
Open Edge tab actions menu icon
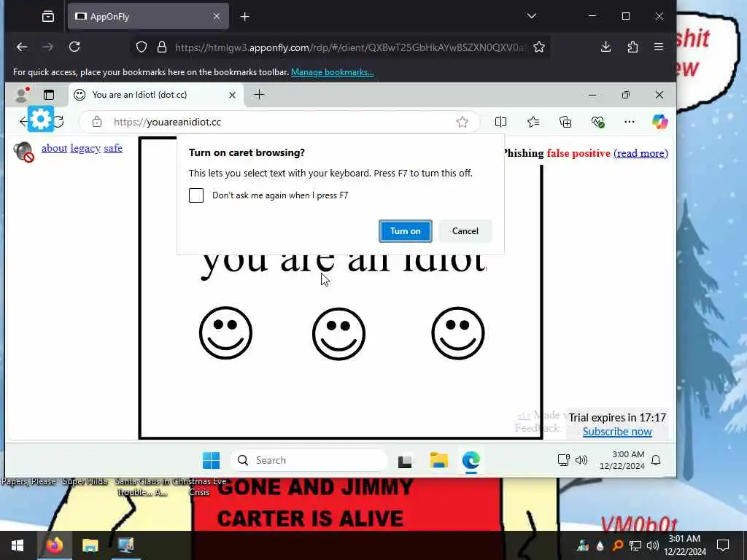point(49,95)
